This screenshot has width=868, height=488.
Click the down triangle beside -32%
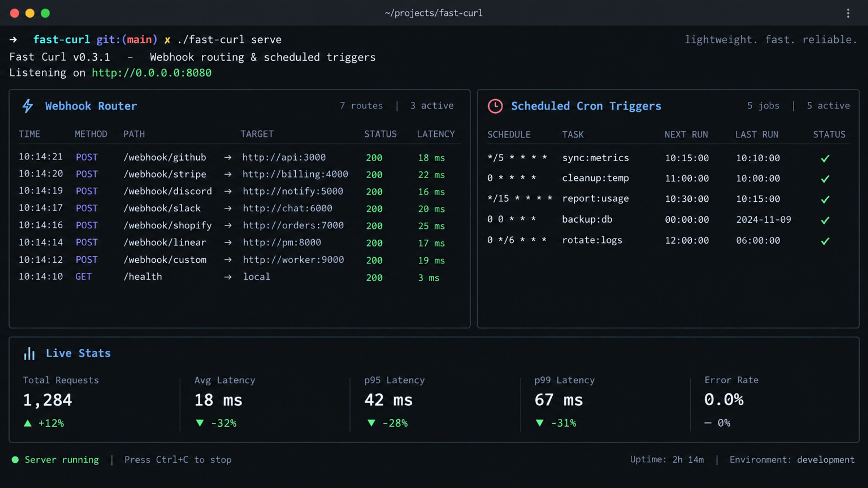[200, 423]
